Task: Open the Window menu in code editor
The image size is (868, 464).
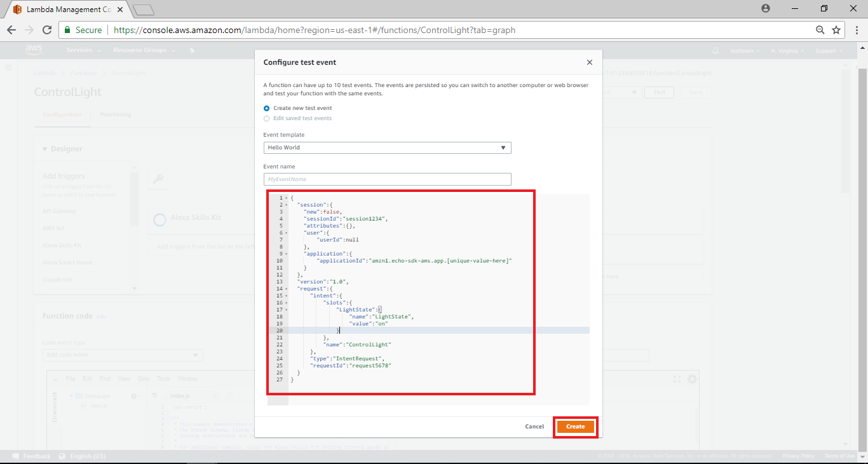Action: (187, 379)
